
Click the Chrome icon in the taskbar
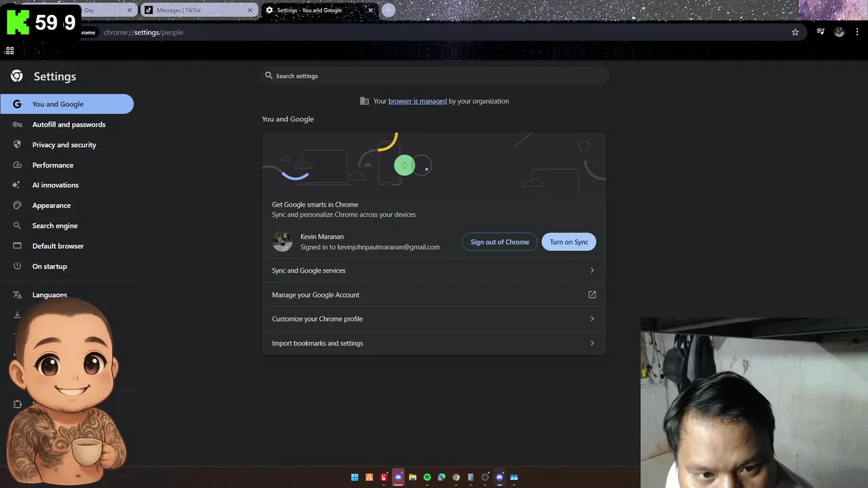(456, 477)
